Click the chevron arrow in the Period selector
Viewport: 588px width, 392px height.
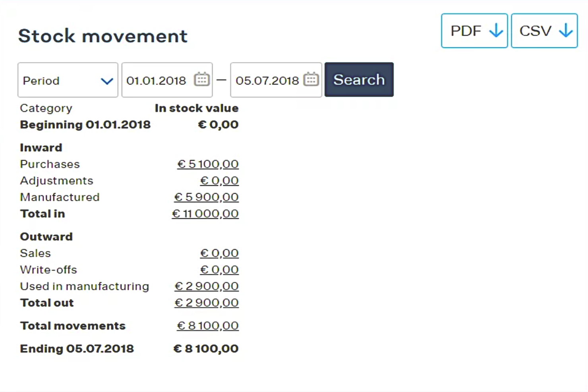[106, 81]
